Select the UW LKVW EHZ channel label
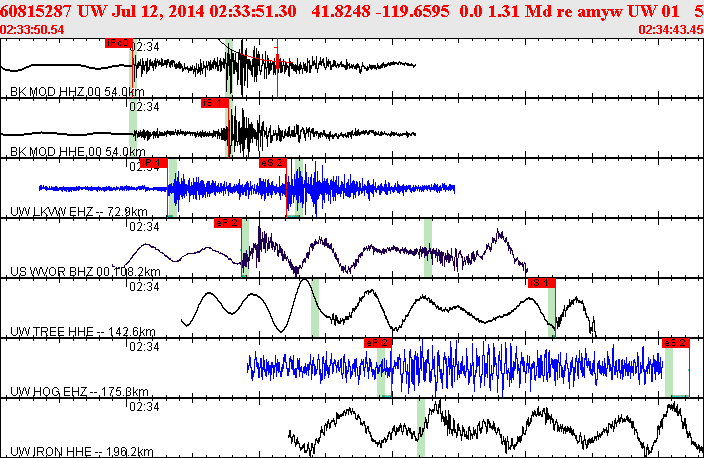The height and width of the screenshot is (458, 704). [79, 211]
